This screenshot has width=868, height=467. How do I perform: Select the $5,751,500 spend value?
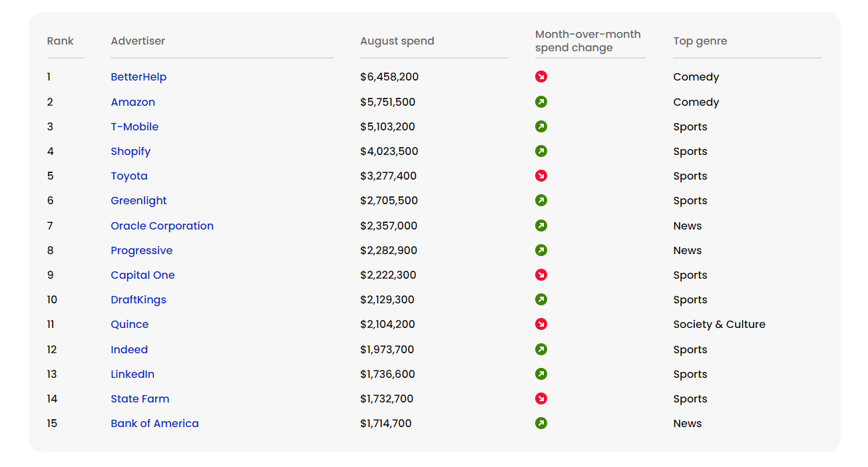click(x=387, y=102)
